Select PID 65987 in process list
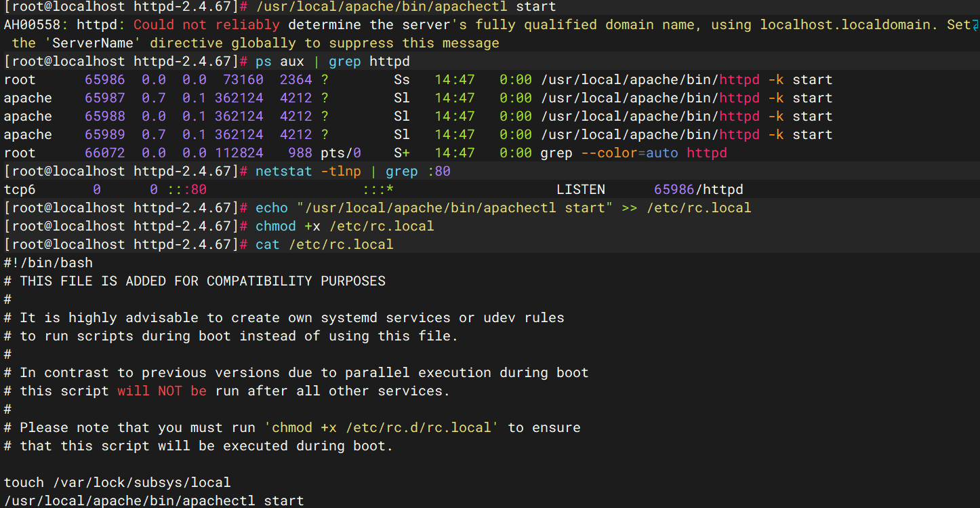980x508 pixels. point(105,98)
